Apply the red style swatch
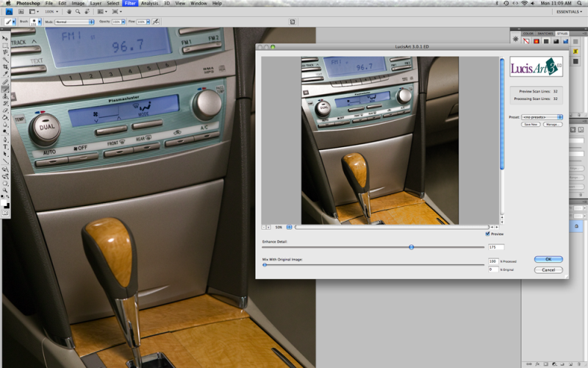 coord(537,41)
